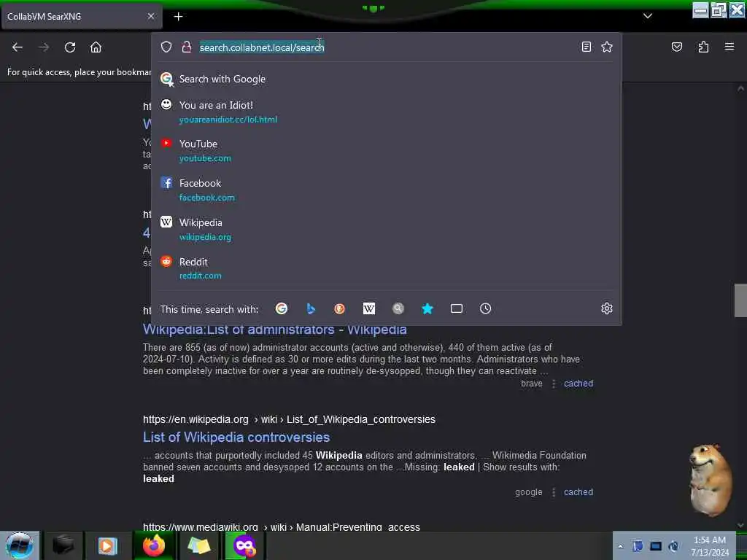Open the browser home page
The height and width of the screenshot is (560, 747).
coord(96,47)
